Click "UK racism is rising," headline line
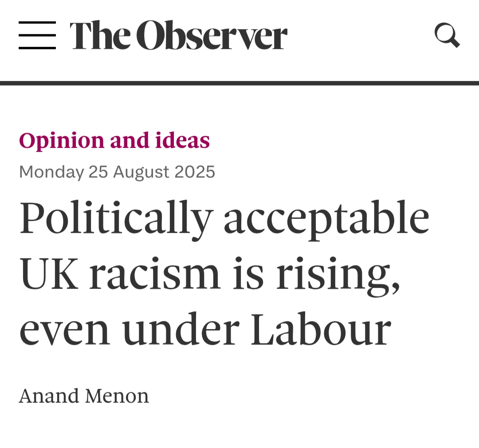The width and height of the screenshot is (479, 448). tap(209, 275)
